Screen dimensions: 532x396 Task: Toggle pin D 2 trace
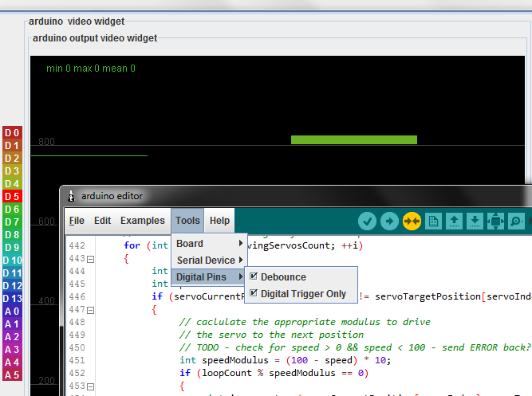click(12, 158)
